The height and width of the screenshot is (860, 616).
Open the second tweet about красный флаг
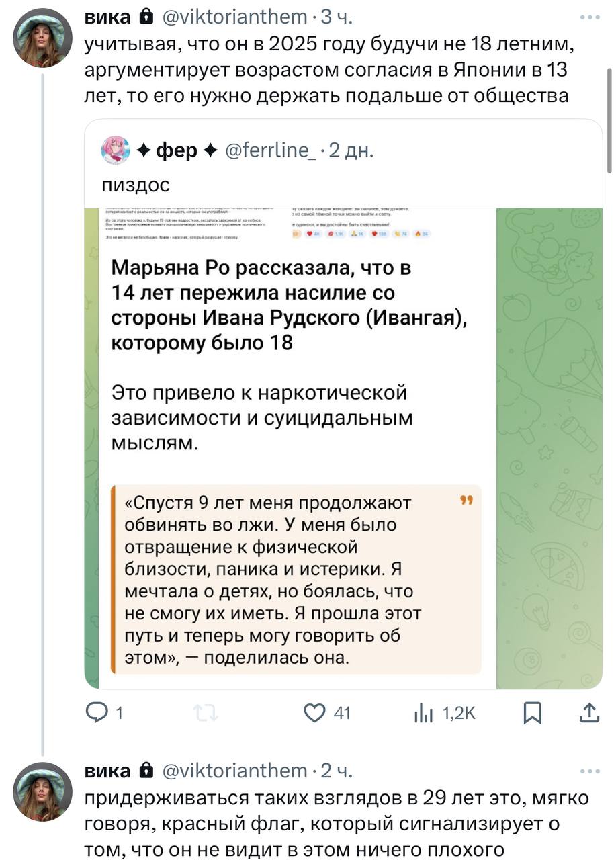[336, 823]
